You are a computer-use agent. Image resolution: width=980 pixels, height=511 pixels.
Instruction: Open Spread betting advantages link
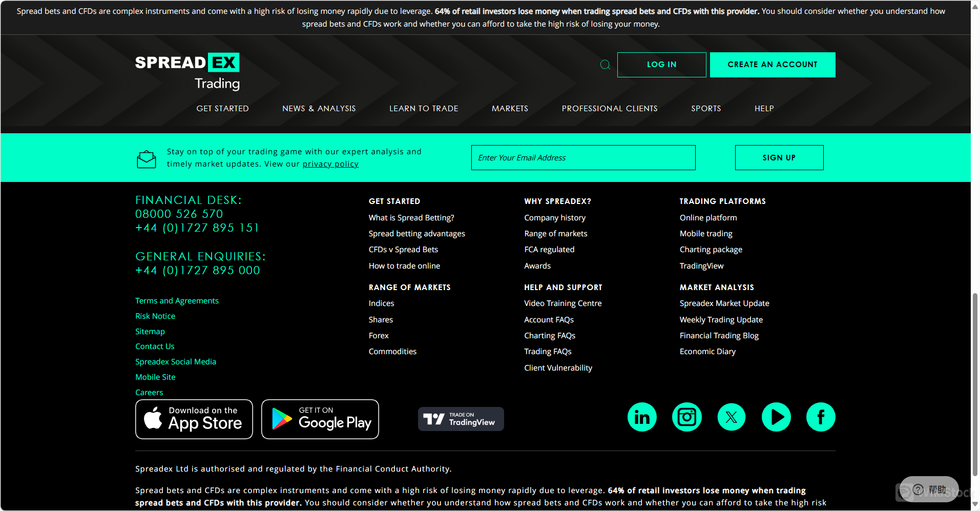pyautogui.click(x=417, y=234)
